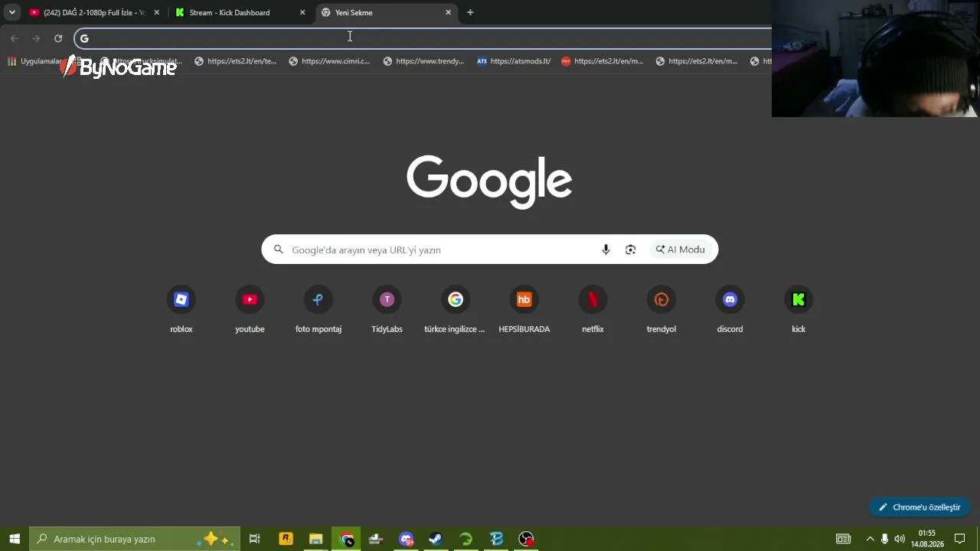This screenshot has width=980, height=551.
Task: Reload the current page
Action: pyautogui.click(x=58, y=38)
